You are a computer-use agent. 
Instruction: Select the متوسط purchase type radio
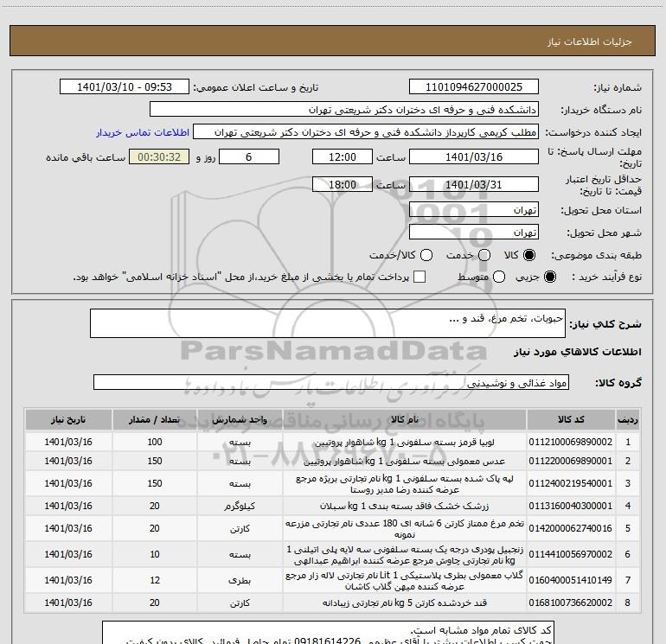[x=499, y=277]
